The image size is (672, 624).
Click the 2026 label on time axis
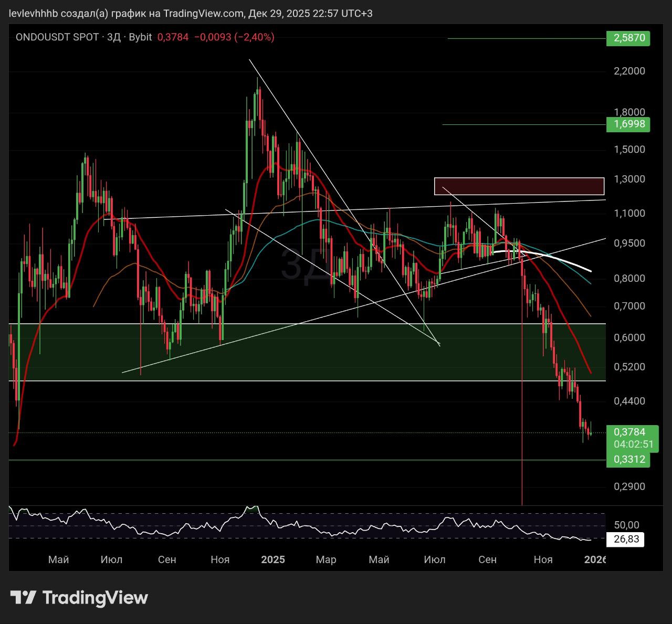[x=595, y=559]
